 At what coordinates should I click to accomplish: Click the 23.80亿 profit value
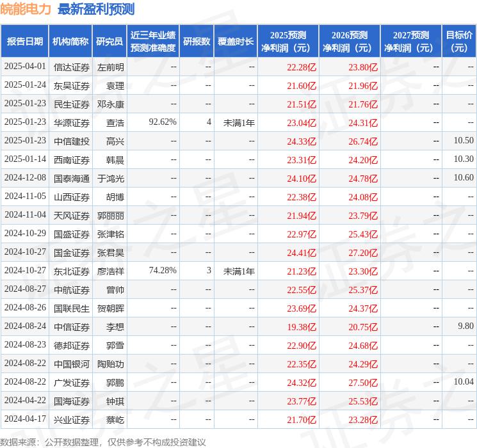coord(363,67)
